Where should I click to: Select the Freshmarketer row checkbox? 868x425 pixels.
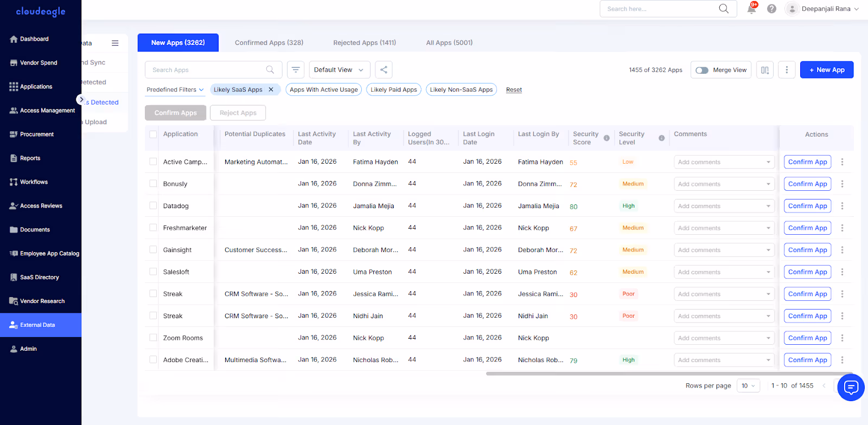coord(153,228)
